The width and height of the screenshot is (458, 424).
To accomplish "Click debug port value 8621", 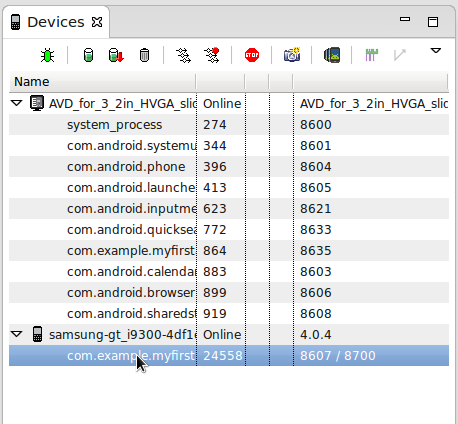I will [316, 209].
